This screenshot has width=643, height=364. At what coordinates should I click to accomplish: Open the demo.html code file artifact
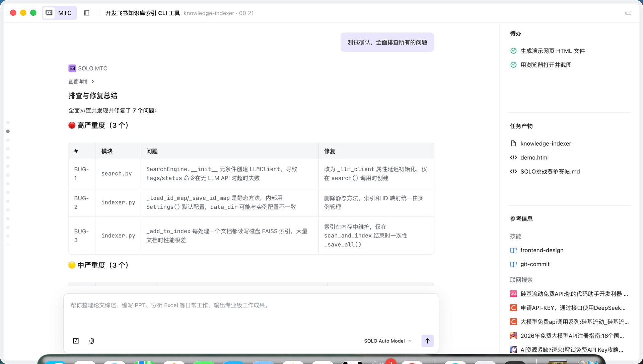534,158
